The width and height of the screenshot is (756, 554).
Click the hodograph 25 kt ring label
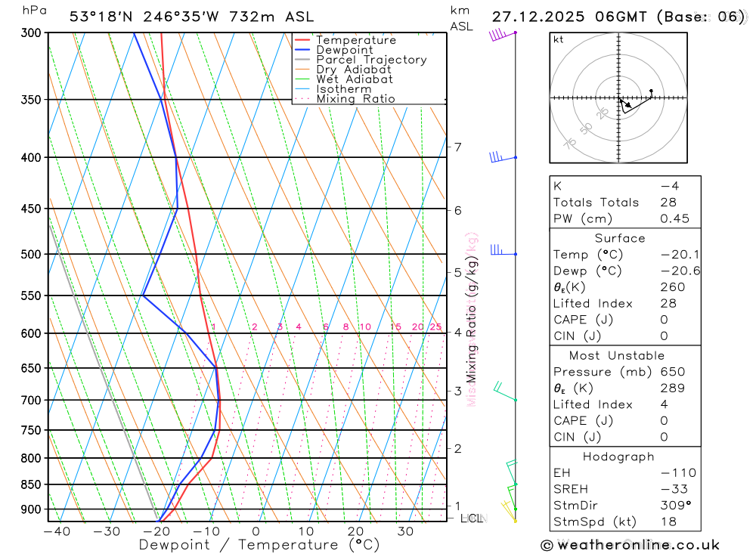(x=603, y=114)
